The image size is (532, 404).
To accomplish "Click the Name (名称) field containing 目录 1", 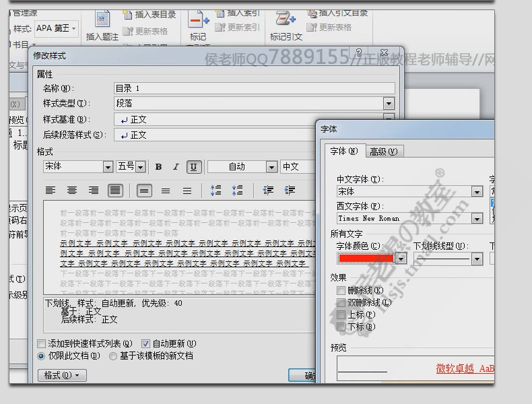I will click(254, 88).
